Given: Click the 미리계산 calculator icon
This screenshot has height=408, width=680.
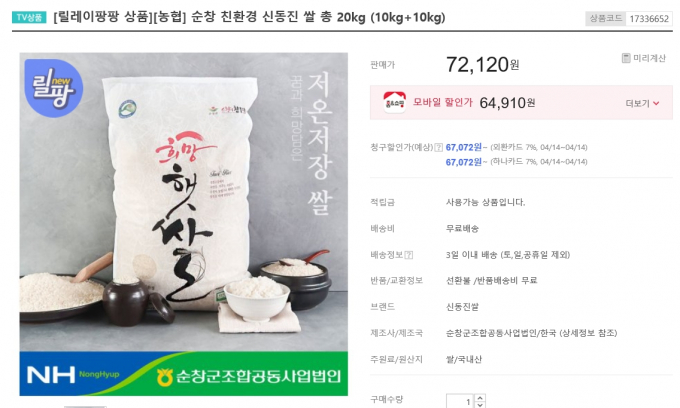Looking at the screenshot, I should click(626, 58).
